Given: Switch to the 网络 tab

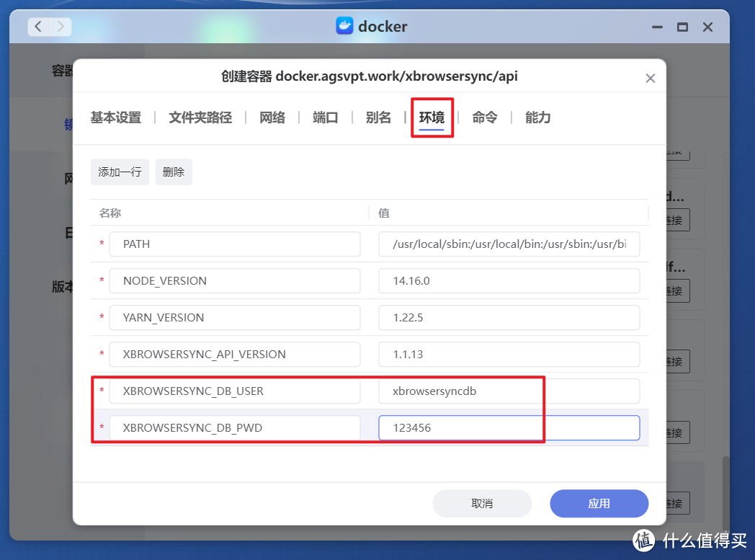Looking at the screenshot, I should 272,117.
